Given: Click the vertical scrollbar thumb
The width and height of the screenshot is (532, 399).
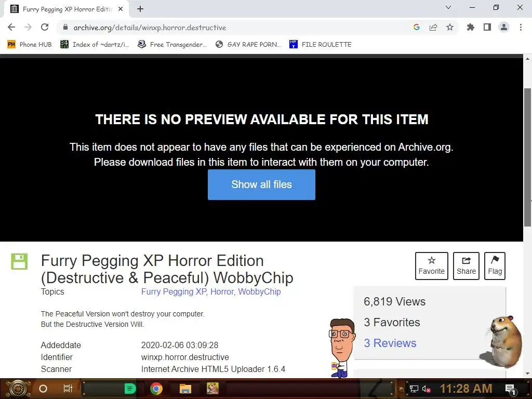Looking at the screenshot, I should pyautogui.click(x=528, y=157).
